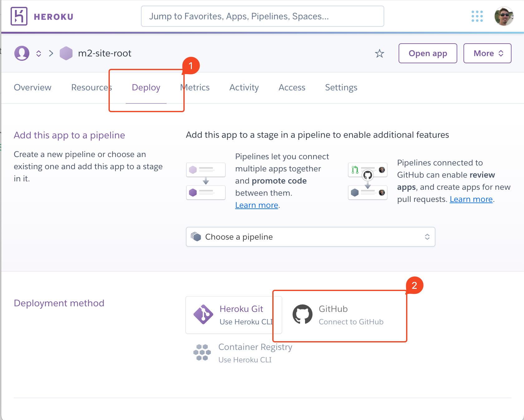
Task: Select the Heroku Git deployment icon
Action: tap(203, 315)
